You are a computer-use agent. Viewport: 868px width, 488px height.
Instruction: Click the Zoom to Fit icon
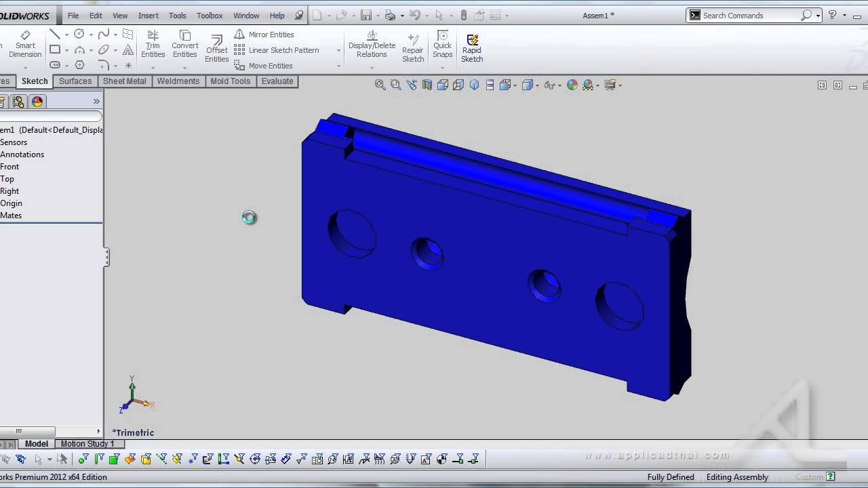(x=380, y=85)
